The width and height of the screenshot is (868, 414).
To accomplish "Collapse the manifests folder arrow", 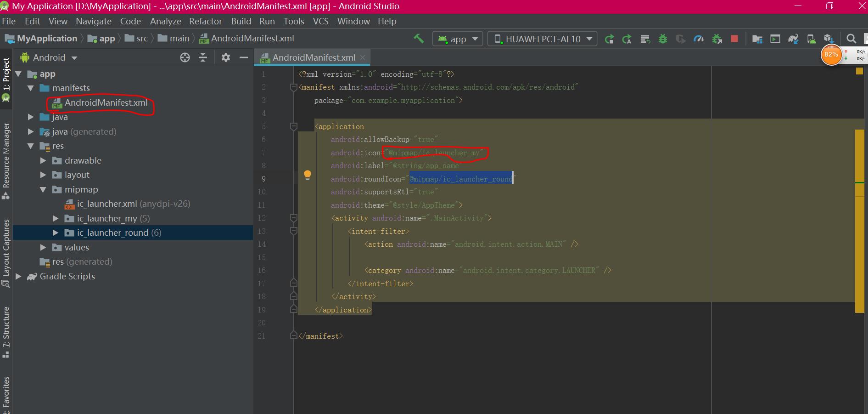I will pos(31,88).
